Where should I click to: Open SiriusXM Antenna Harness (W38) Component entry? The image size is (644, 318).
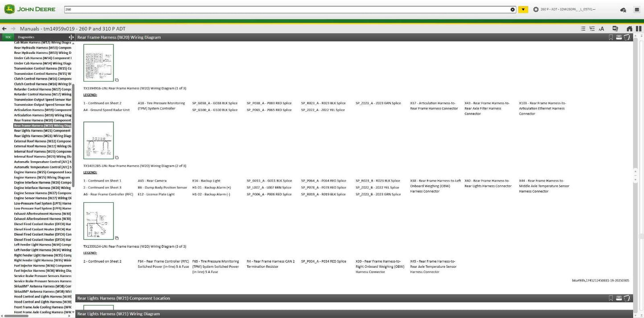[43, 286]
